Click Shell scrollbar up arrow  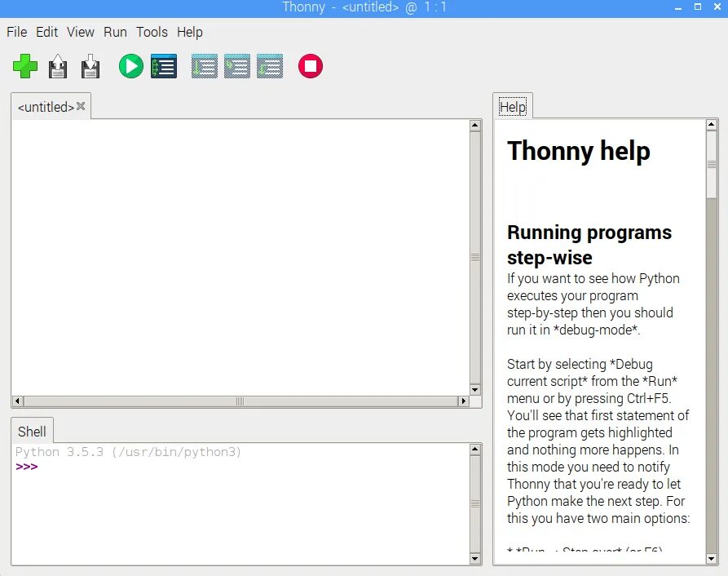(475, 450)
